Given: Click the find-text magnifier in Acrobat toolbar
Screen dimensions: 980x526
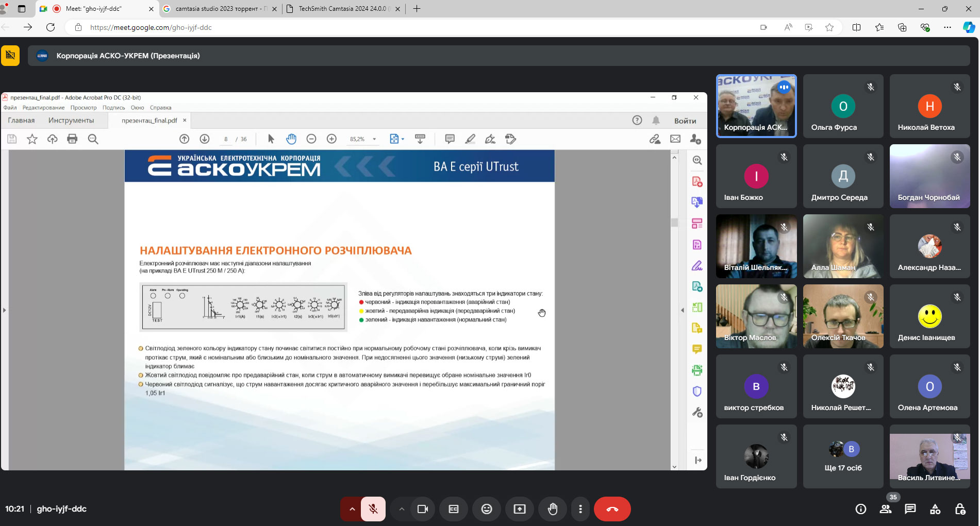Looking at the screenshot, I should (93, 139).
